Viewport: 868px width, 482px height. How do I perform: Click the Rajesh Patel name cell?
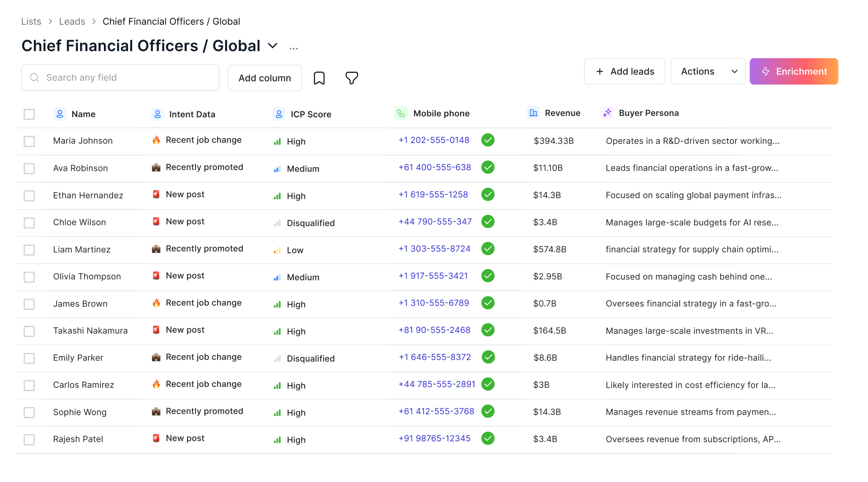pyautogui.click(x=78, y=439)
